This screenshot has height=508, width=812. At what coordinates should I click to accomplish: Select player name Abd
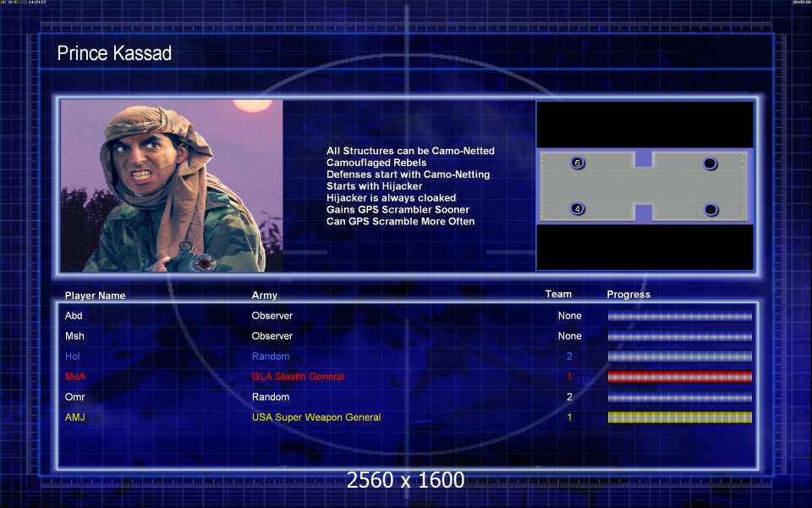pyautogui.click(x=74, y=316)
